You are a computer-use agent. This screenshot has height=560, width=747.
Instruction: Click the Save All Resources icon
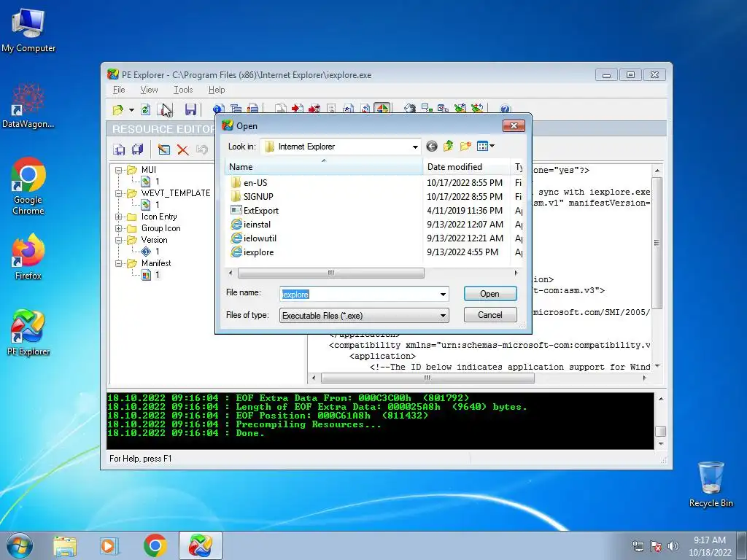(x=138, y=149)
